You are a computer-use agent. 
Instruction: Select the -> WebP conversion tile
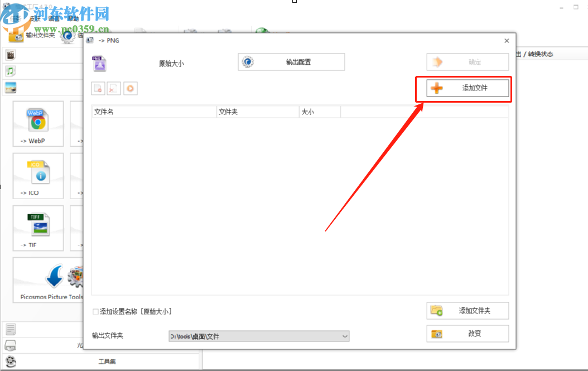[x=38, y=124]
